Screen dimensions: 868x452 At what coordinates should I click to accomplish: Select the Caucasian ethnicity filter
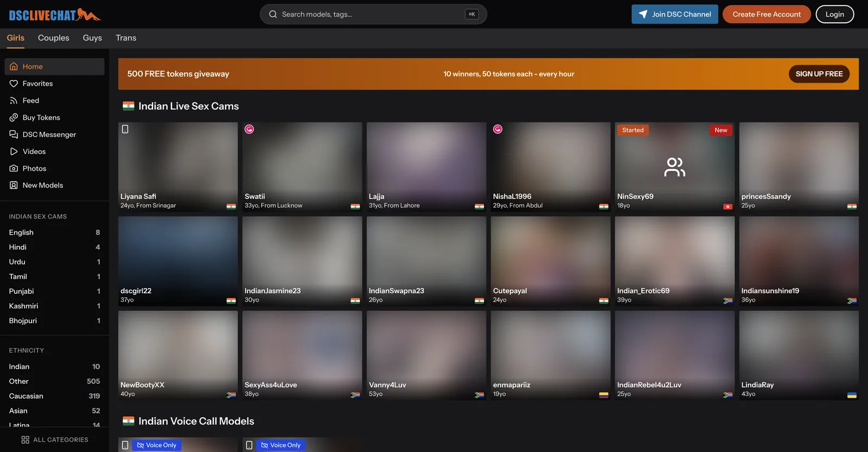pyautogui.click(x=55, y=396)
